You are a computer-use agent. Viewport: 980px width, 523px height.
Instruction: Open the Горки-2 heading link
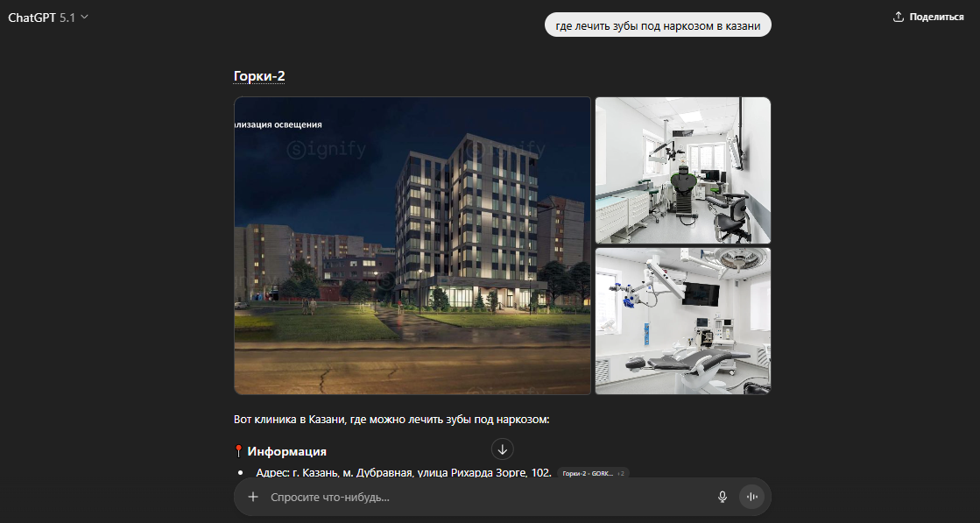click(259, 76)
